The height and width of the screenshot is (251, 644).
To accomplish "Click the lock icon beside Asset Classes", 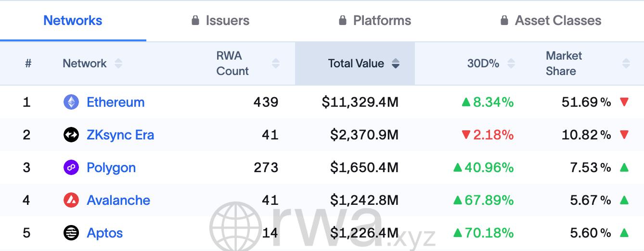I will pos(504,21).
